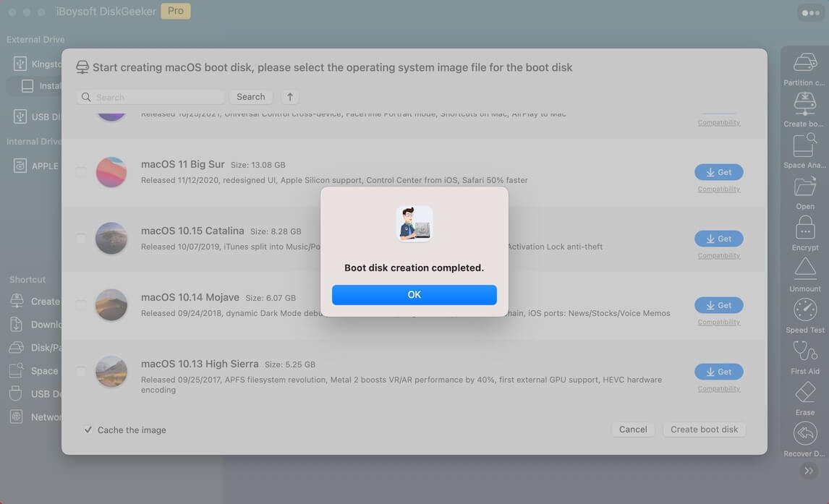829x504 pixels.
Task: Open the three-dot more menu
Action: (x=810, y=12)
